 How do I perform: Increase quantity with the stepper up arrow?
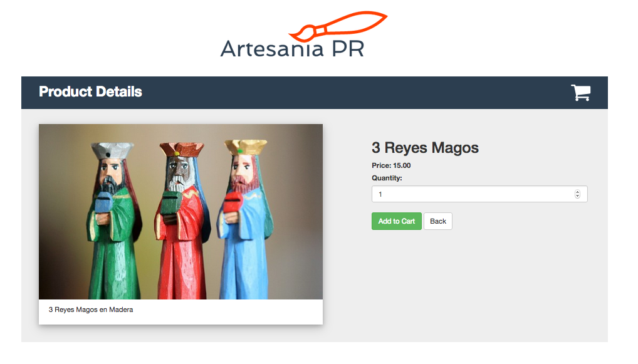(577, 192)
